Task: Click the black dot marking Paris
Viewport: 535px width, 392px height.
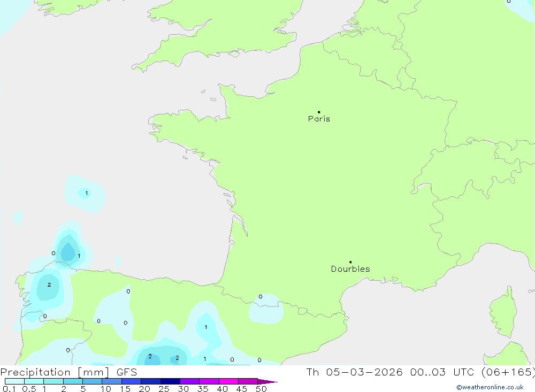Action: tap(319, 112)
